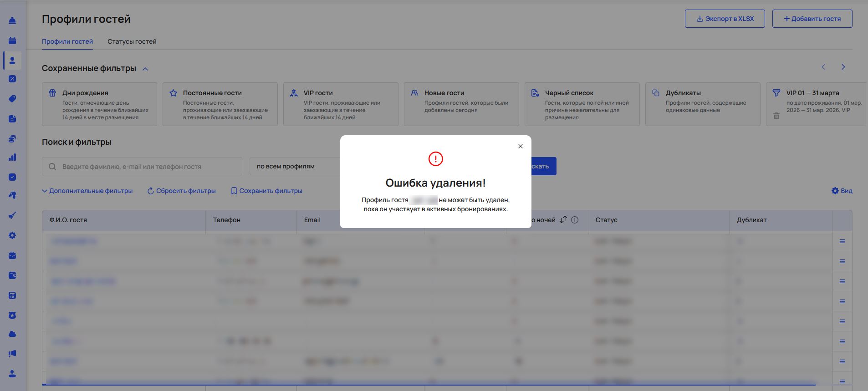Click the Добавить гостя button

pos(812,19)
